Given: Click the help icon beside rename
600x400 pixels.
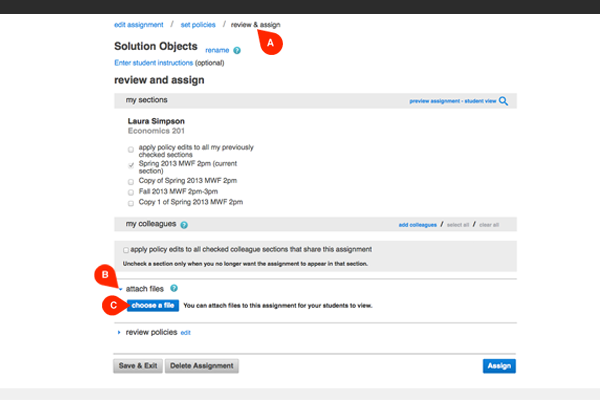Looking at the screenshot, I should click(x=237, y=49).
